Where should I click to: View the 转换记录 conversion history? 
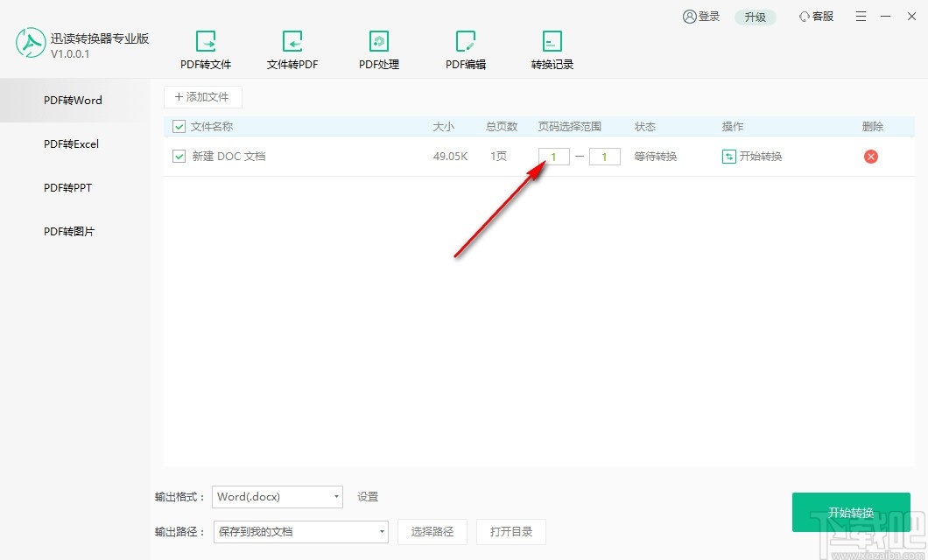552,48
